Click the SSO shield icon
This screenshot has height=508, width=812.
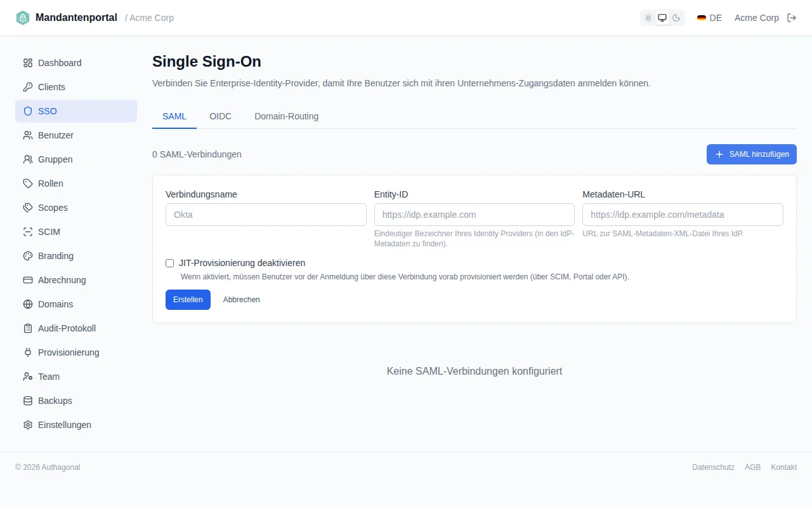pos(28,111)
